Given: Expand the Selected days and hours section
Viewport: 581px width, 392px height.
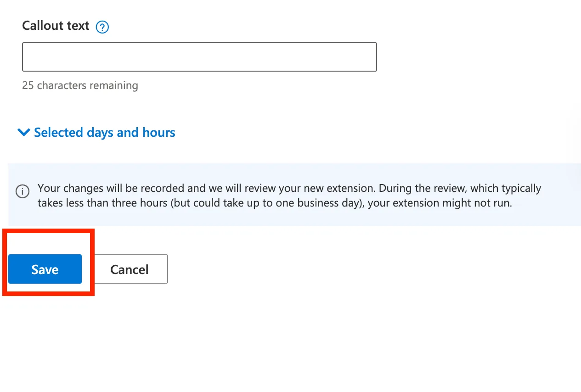Looking at the screenshot, I should (x=96, y=133).
